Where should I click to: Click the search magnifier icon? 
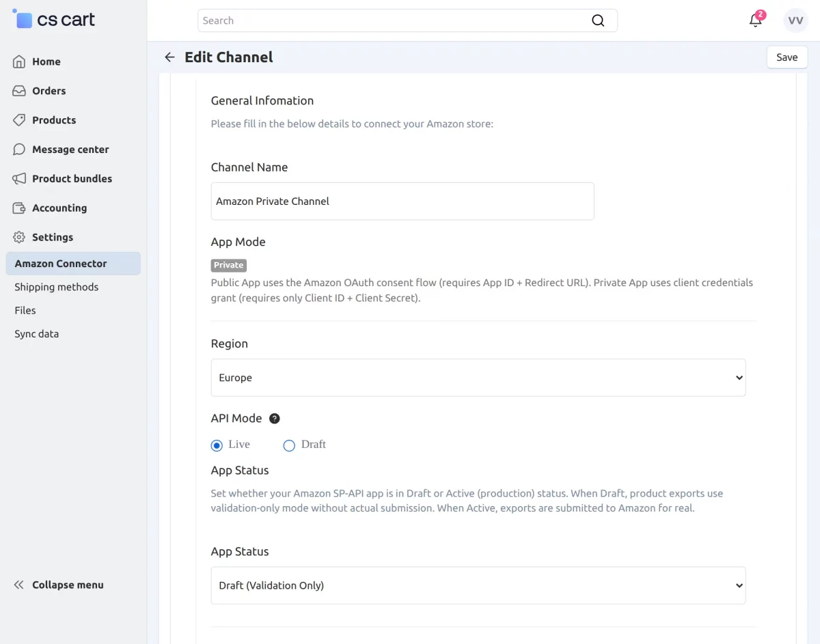pyautogui.click(x=598, y=20)
